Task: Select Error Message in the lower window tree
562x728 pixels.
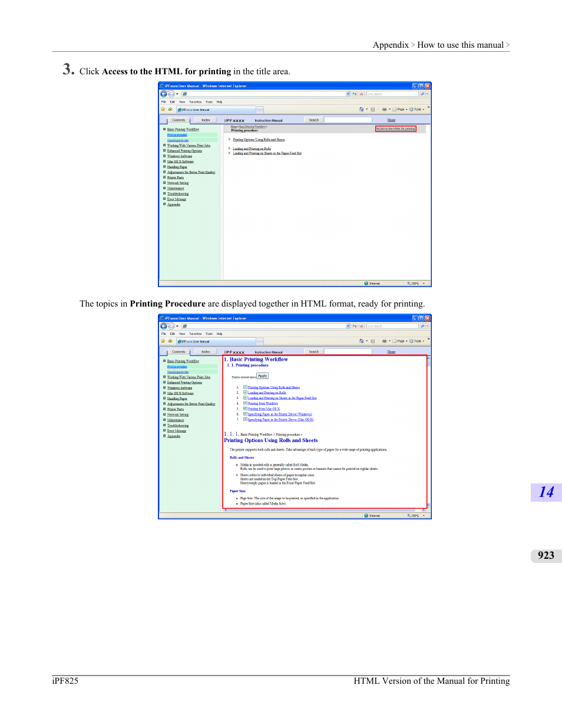Action: tap(176, 431)
